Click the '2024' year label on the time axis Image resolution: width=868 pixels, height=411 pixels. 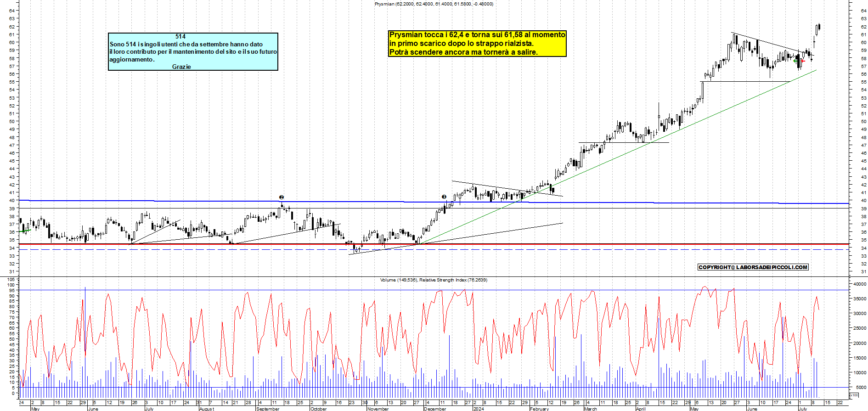click(x=479, y=409)
